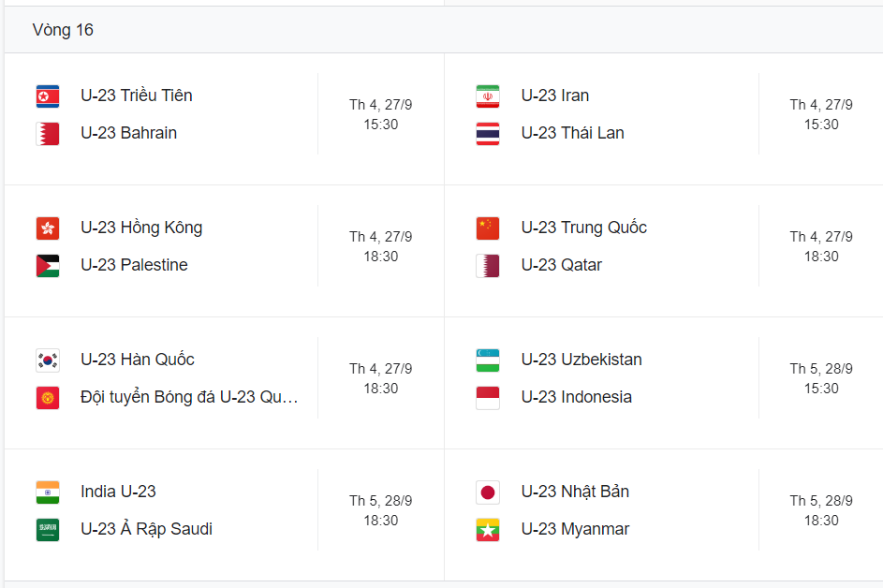Click Iran vs Thái Lan match time 15:30
The height and width of the screenshot is (588, 883).
(821, 125)
